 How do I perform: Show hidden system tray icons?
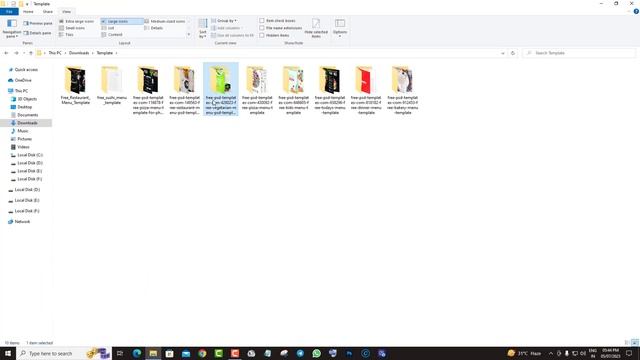[551, 353]
